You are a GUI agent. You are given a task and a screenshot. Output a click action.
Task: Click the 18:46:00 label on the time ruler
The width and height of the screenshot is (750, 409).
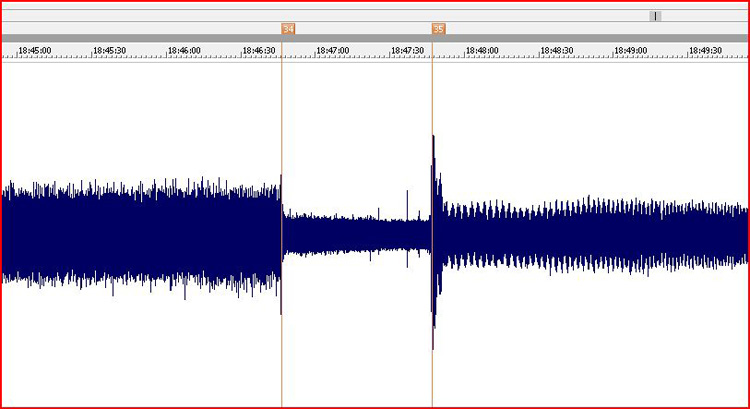[x=185, y=50]
